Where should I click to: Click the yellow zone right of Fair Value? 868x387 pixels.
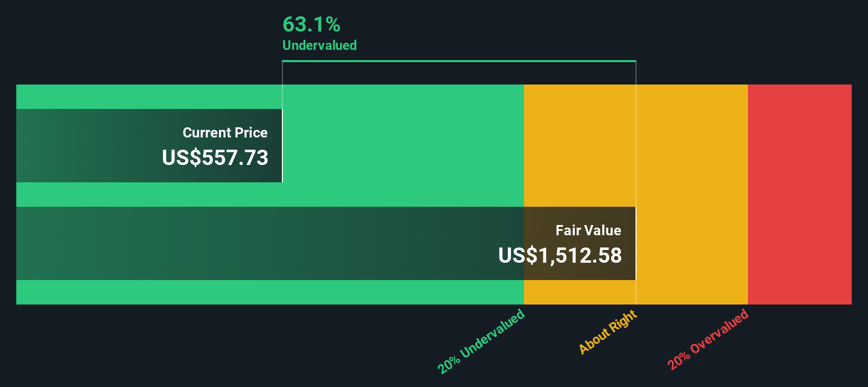pyautogui.click(x=692, y=195)
